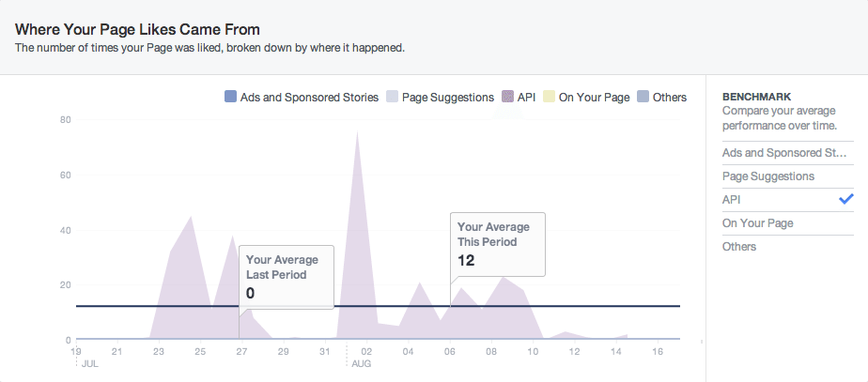This screenshot has height=382, width=868.
Task: Click the Your Average Last Period tooltip
Action: click(x=287, y=276)
